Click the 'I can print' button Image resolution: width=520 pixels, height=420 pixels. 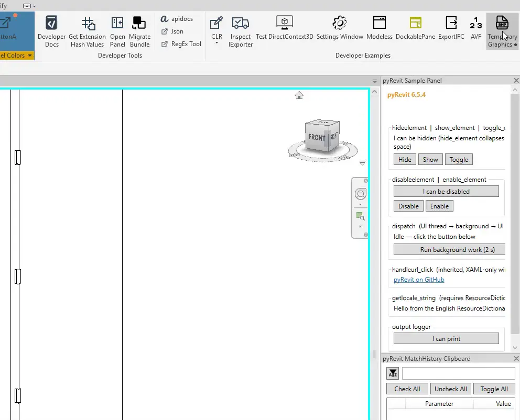tap(446, 338)
